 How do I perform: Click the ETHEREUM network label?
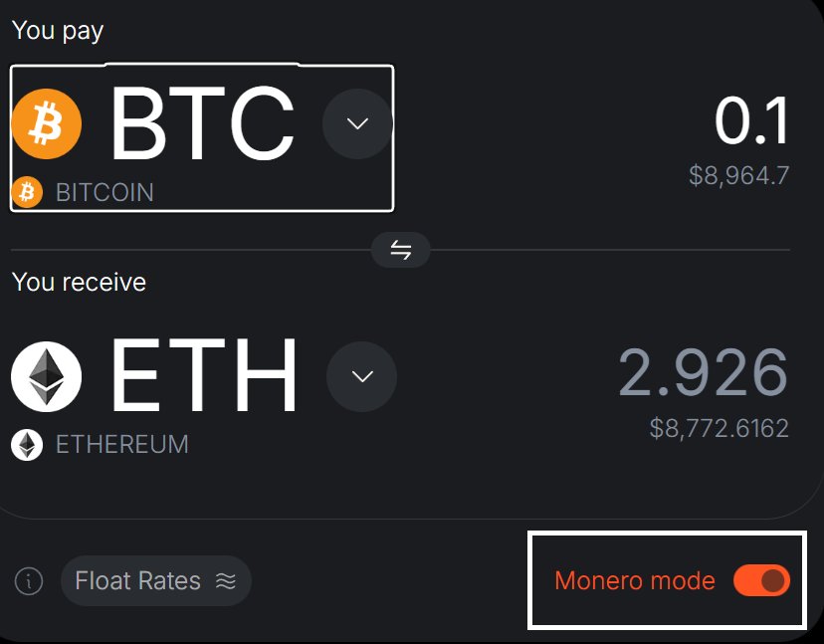(x=121, y=444)
